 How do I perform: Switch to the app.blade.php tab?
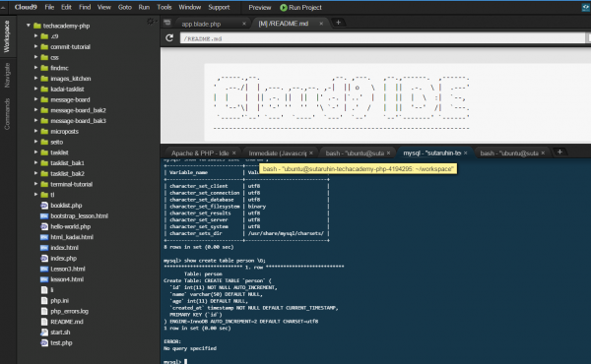[201, 24]
